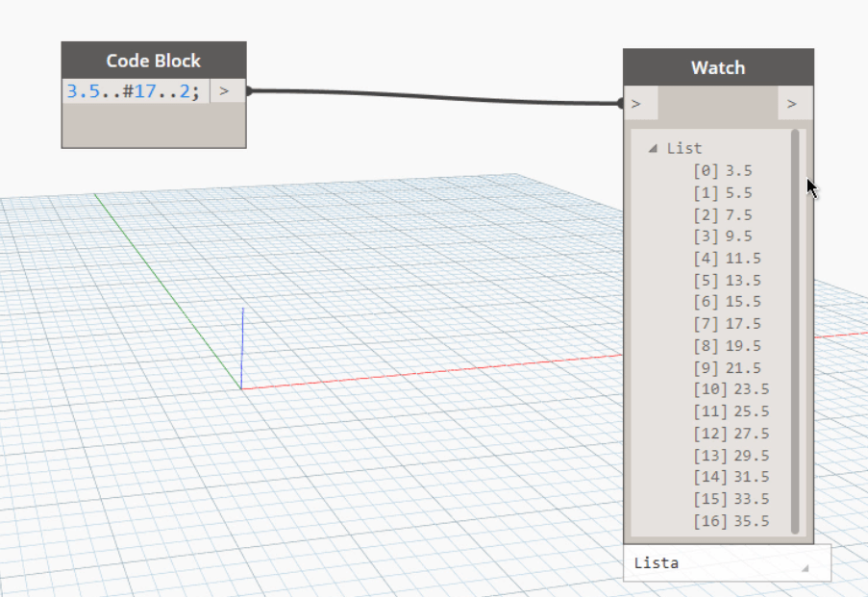Click the wire connecting Code Block to Watch

(434, 97)
